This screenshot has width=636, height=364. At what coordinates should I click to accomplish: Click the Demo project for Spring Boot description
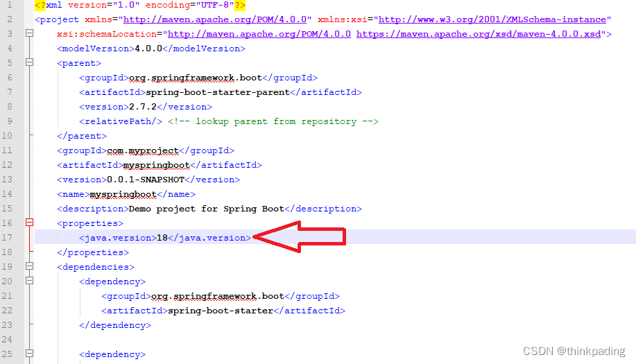pyautogui.click(x=207, y=209)
